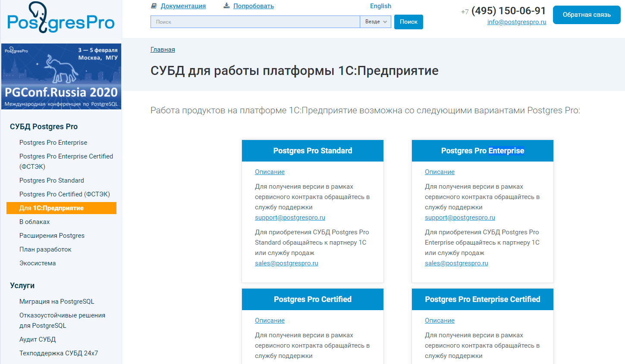The height and width of the screenshot is (364, 625).
Task: Open the Везде search scope dropdown
Action: (x=376, y=22)
